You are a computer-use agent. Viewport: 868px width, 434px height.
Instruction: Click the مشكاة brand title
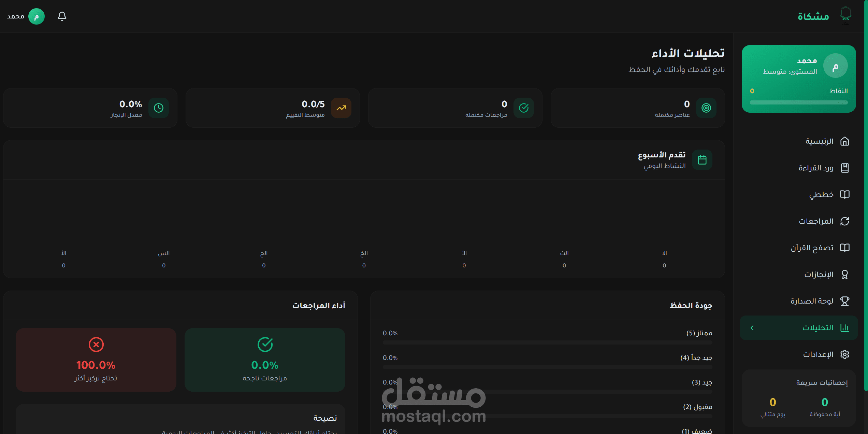pos(813,16)
